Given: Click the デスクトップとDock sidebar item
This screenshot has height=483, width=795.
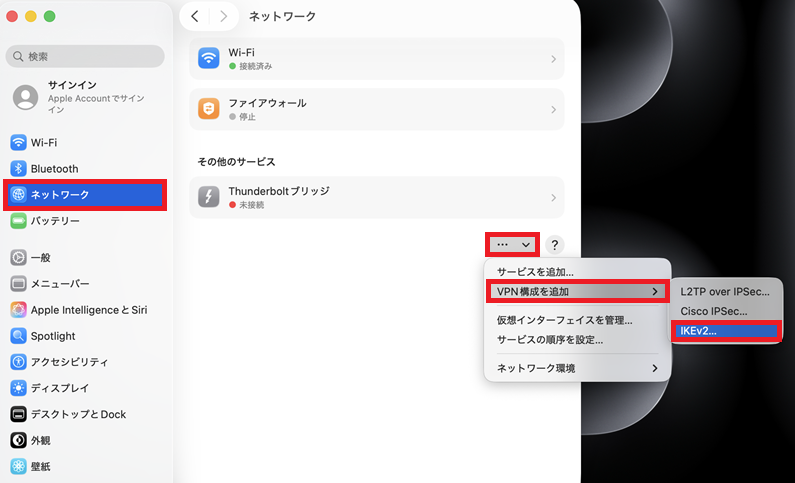Looking at the screenshot, I should click(x=78, y=414).
